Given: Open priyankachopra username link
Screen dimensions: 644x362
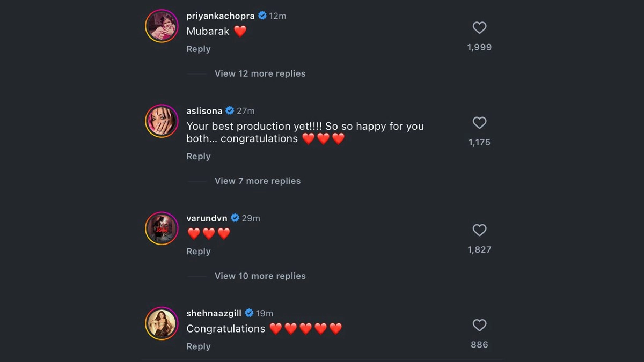Looking at the screenshot, I should (x=220, y=16).
